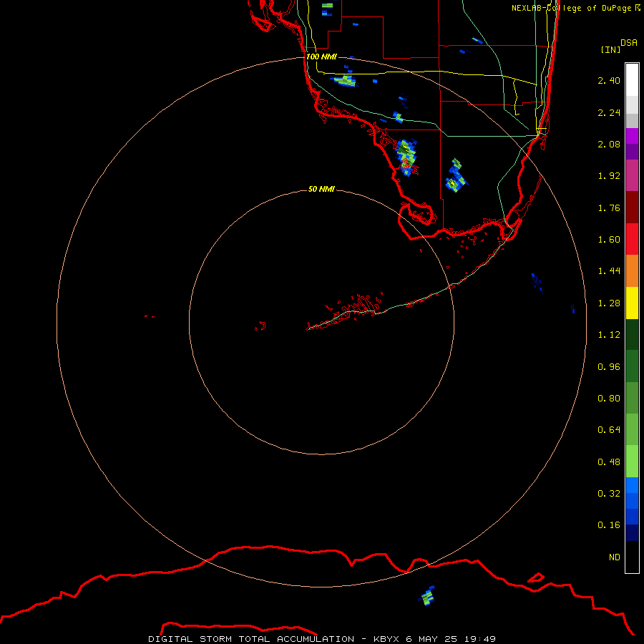
Task: Click the [IN] units label
Action: pos(610,49)
